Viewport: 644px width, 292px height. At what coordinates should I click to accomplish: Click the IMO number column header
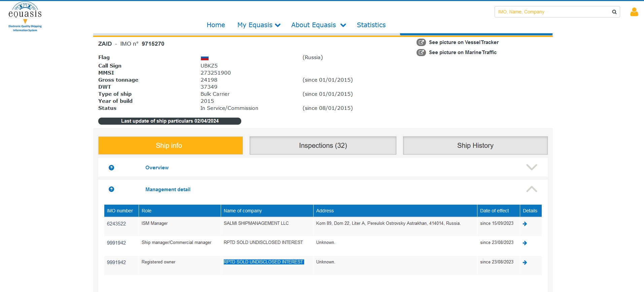coord(121,211)
